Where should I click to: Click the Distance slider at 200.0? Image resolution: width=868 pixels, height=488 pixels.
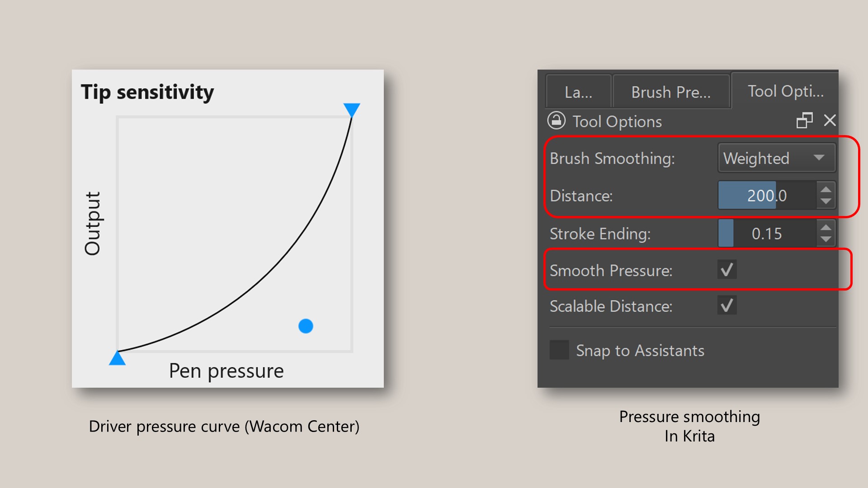(x=767, y=196)
